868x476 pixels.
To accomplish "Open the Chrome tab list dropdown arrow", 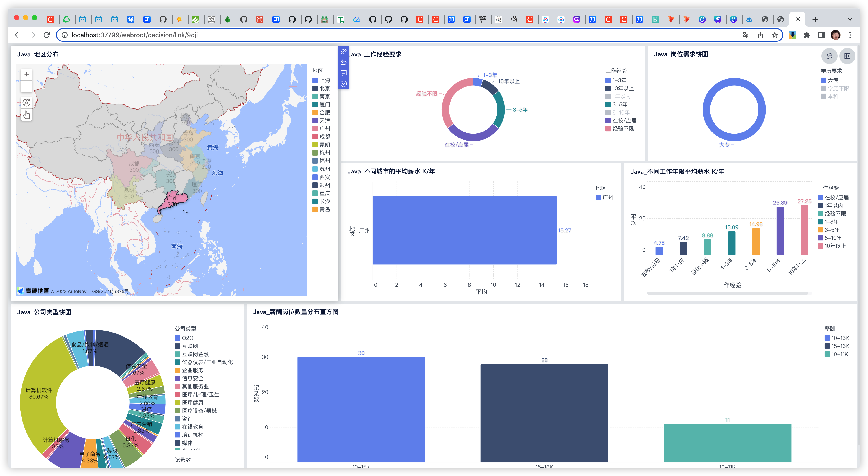I will 850,19.
